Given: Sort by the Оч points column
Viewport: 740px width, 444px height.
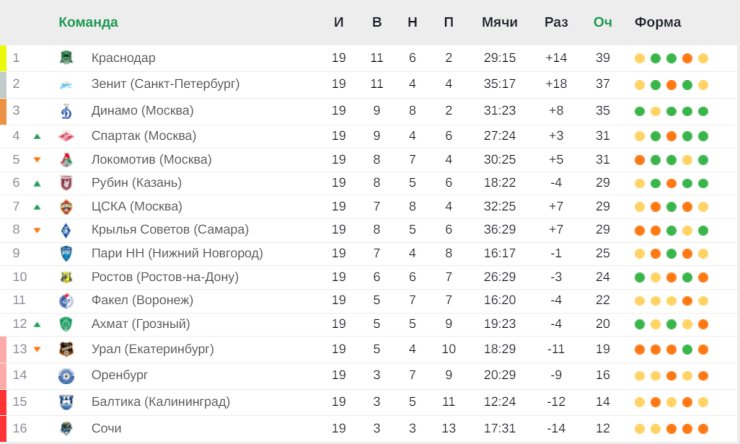Looking at the screenshot, I should [603, 22].
